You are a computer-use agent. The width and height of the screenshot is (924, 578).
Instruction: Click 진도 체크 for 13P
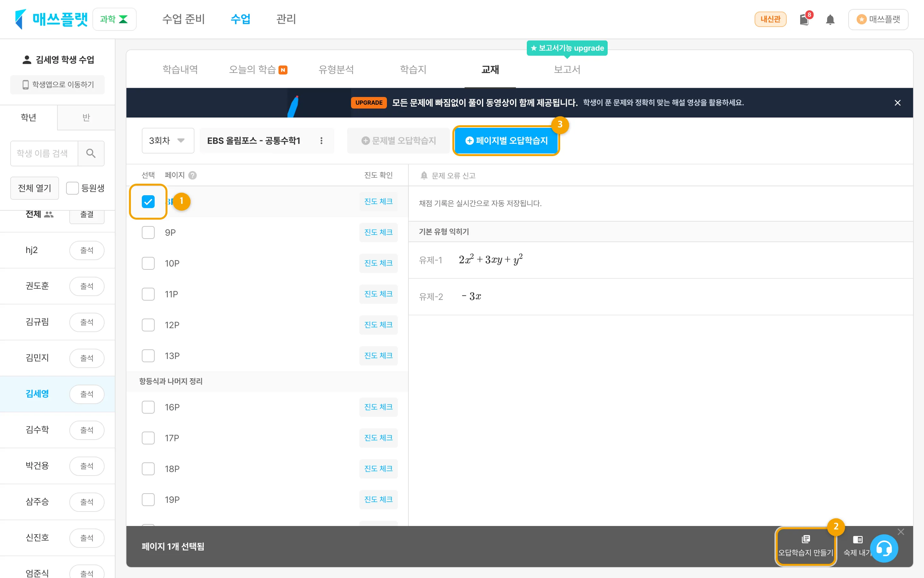pyautogui.click(x=378, y=356)
